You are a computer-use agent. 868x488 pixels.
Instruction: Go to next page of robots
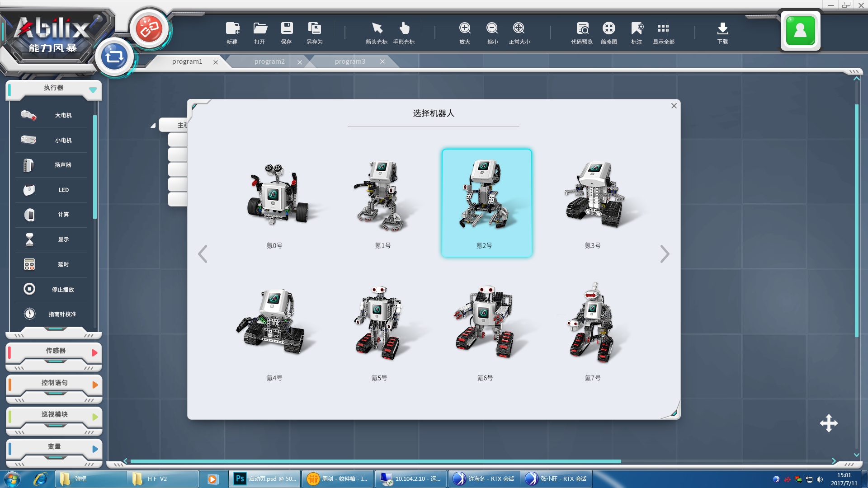click(x=664, y=254)
